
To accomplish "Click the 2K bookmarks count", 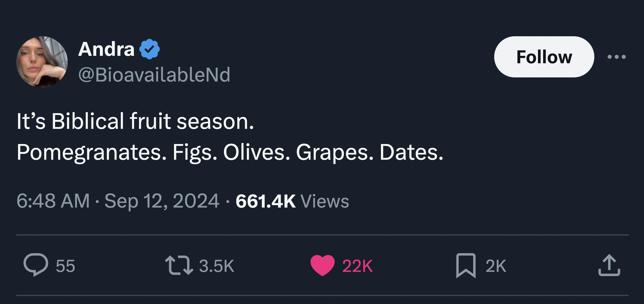I will (x=496, y=266).
